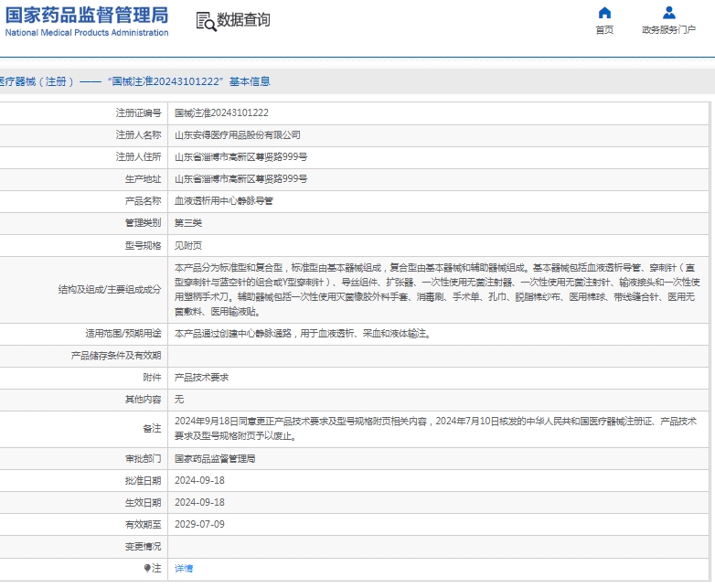715x588 pixels.
Task: Click the 国家药品监督管理局 logo
Action: pyautogui.click(x=87, y=15)
